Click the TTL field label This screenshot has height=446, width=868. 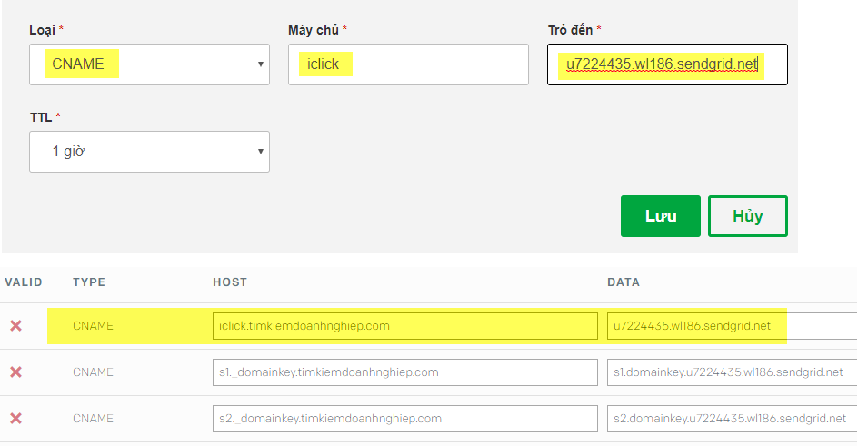41,117
